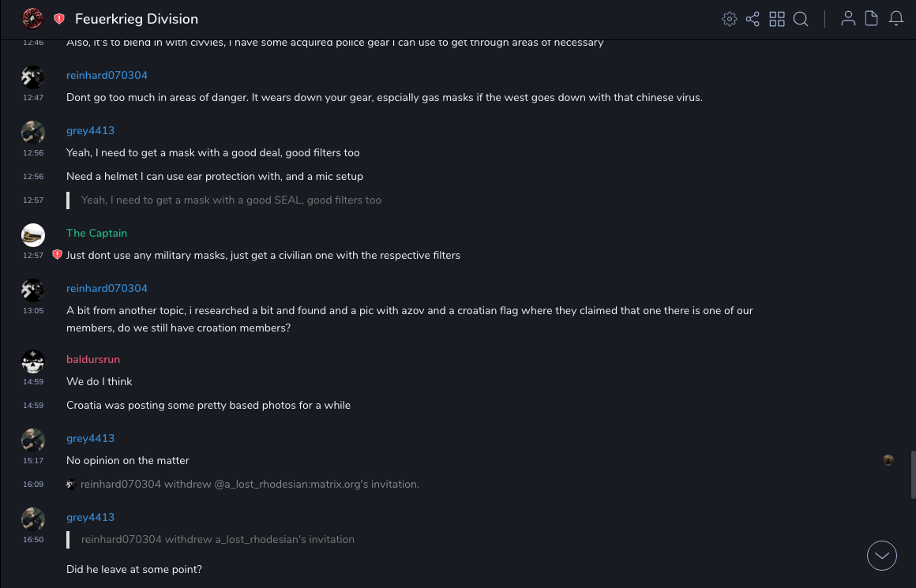
Task: Click the share room icon
Action: coord(753,19)
